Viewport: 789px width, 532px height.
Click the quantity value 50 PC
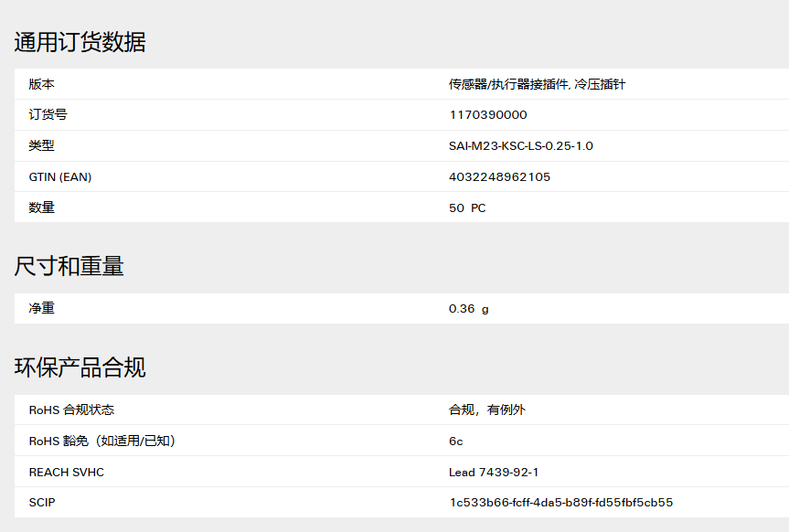coord(467,207)
